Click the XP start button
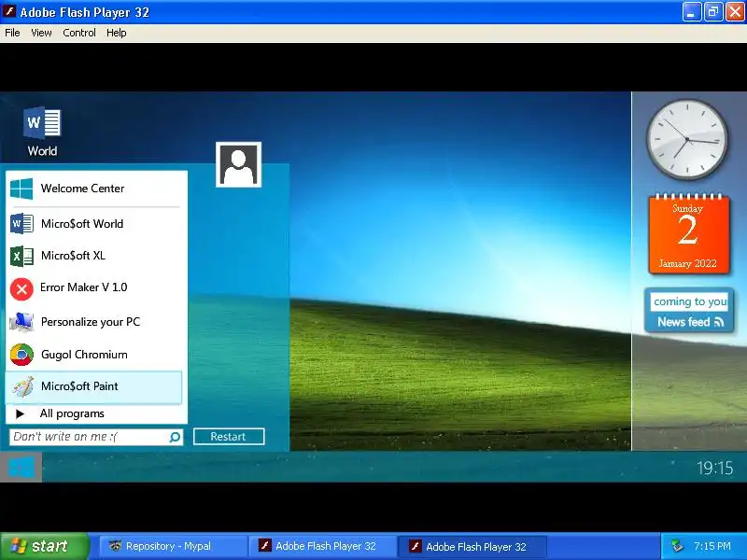This screenshot has height=560, width=747. pyautogui.click(x=44, y=546)
